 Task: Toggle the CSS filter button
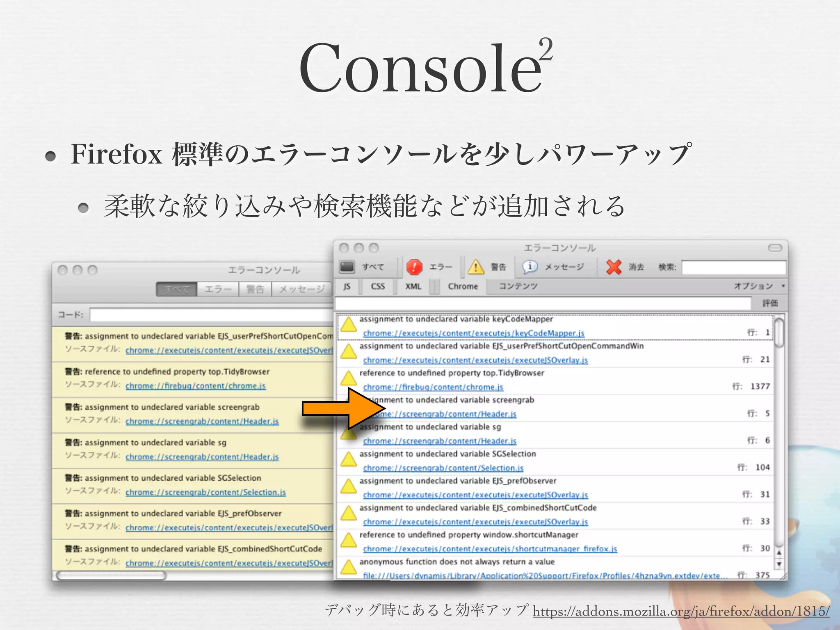pos(378,286)
